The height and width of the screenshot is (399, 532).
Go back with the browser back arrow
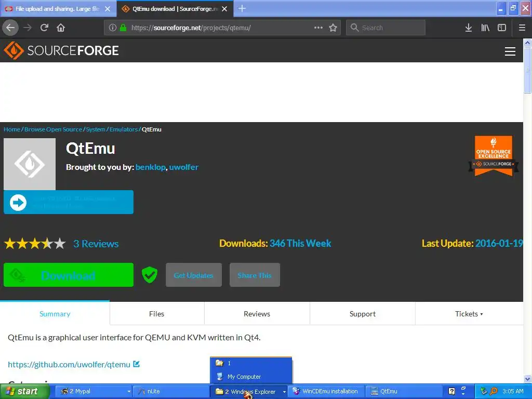(10, 28)
